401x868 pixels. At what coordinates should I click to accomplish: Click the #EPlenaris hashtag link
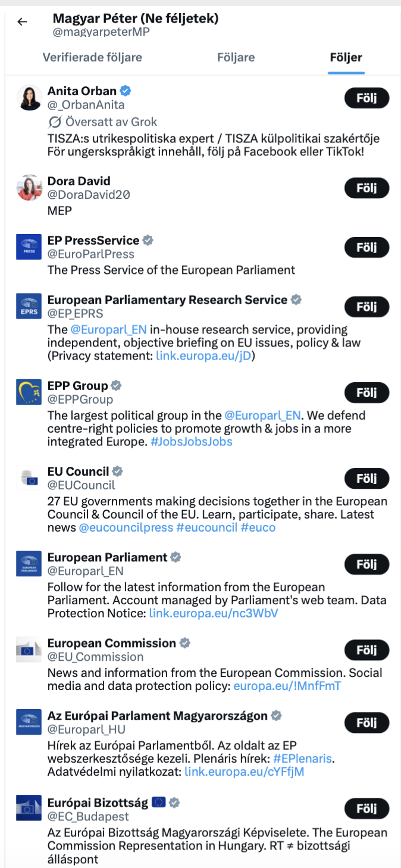[x=303, y=759]
